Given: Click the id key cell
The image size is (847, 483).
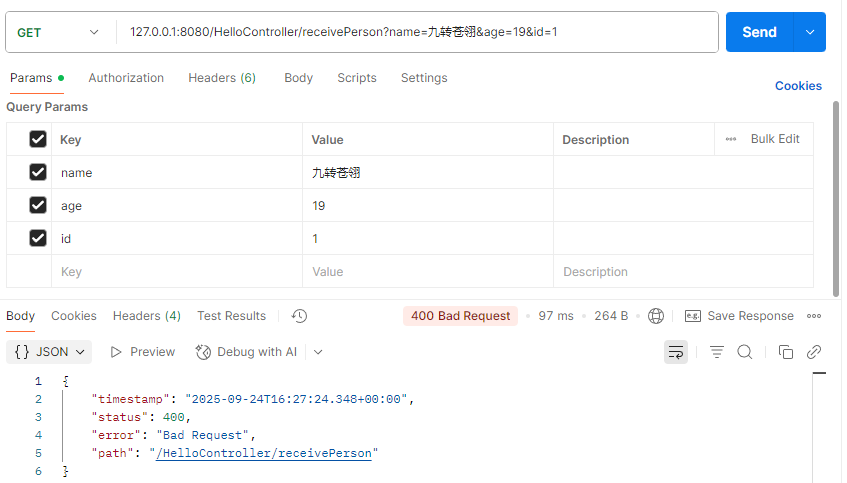Looking at the screenshot, I should coord(177,238).
